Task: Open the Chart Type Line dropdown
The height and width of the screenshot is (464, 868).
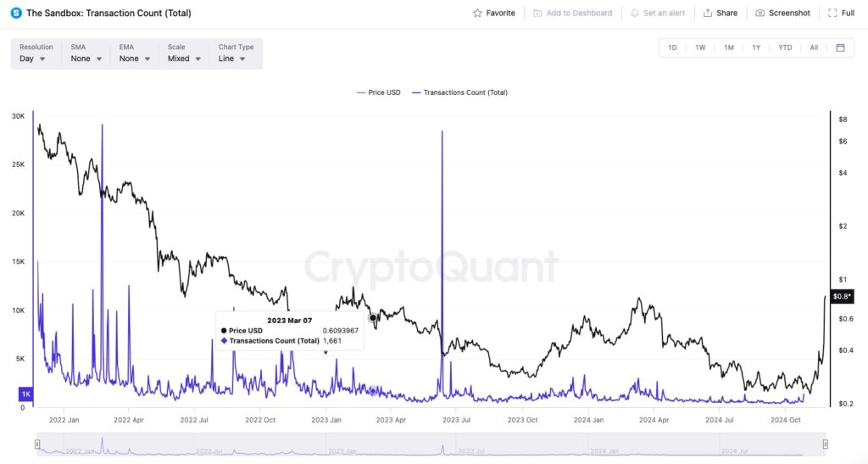Action: tap(232, 59)
